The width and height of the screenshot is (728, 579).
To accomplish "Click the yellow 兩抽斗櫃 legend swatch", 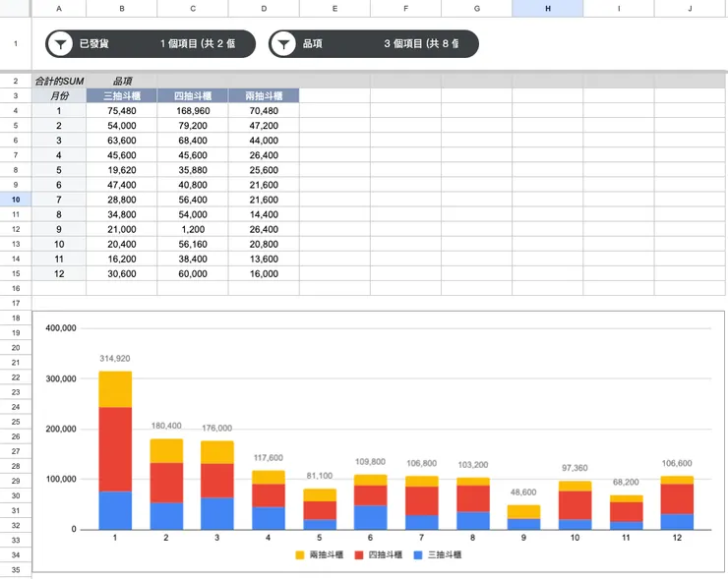I will click(x=300, y=554).
